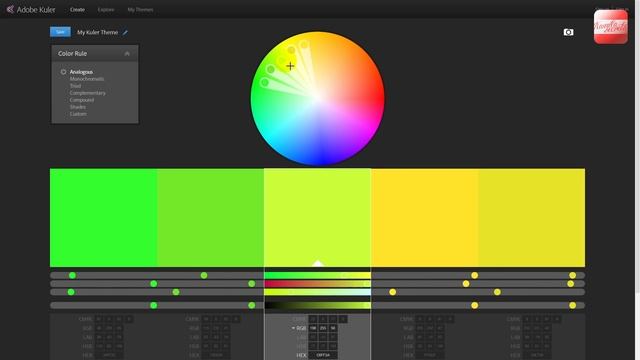Select the lime green second swatch

(210, 218)
